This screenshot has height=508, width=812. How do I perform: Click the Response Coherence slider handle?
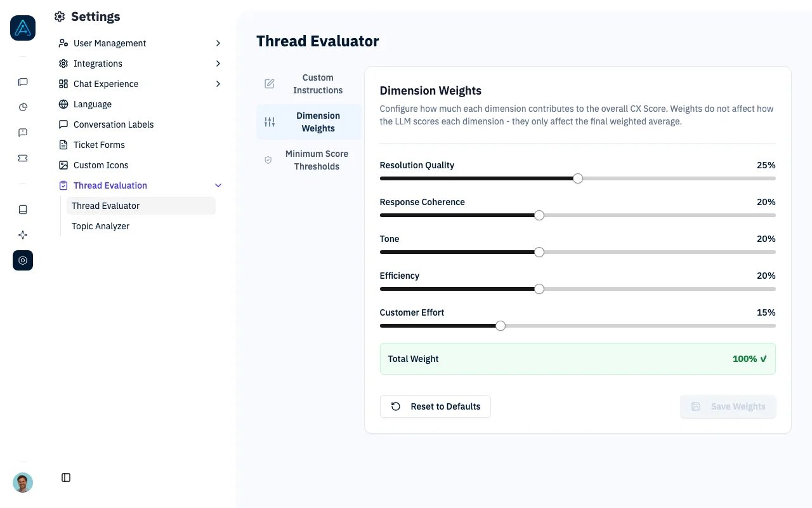tap(539, 215)
